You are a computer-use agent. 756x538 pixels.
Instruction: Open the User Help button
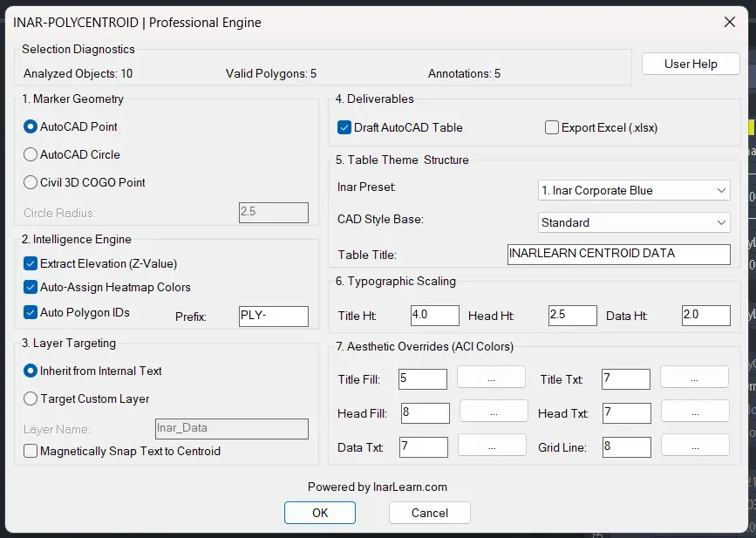click(691, 64)
